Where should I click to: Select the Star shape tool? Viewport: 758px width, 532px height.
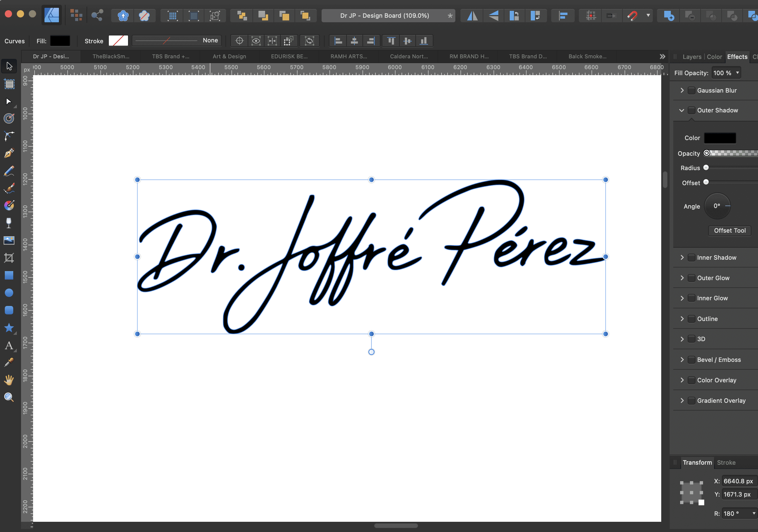click(x=9, y=328)
